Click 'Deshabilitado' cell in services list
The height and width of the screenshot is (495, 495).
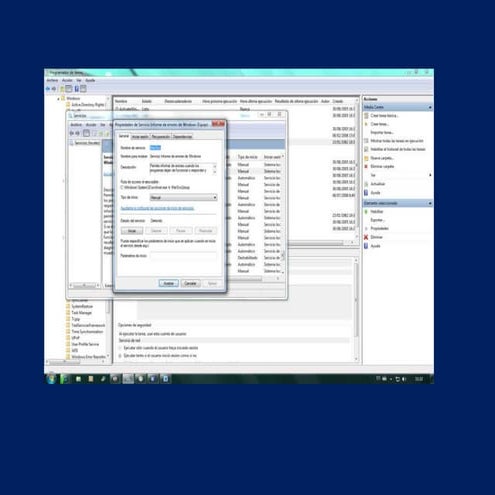(247, 258)
